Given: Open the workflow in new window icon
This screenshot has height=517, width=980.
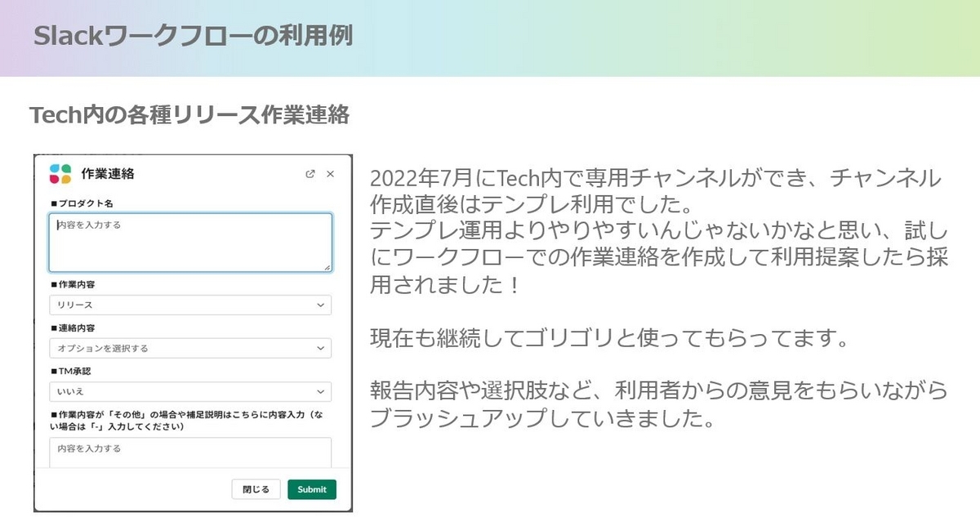Looking at the screenshot, I should click(310, 174).
